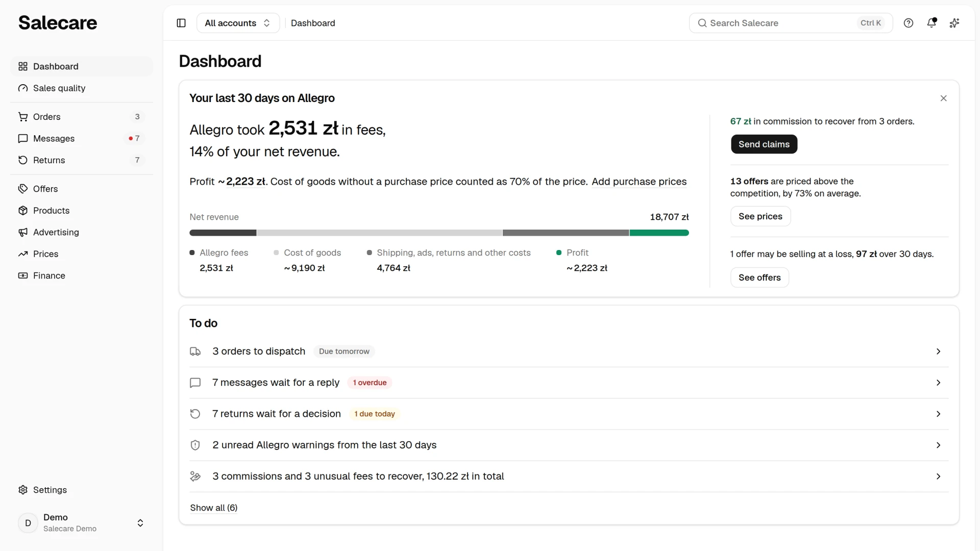Click the Settings gear icon
The height and width of the screenshot is (551, 980).
[x=23, y=490]
